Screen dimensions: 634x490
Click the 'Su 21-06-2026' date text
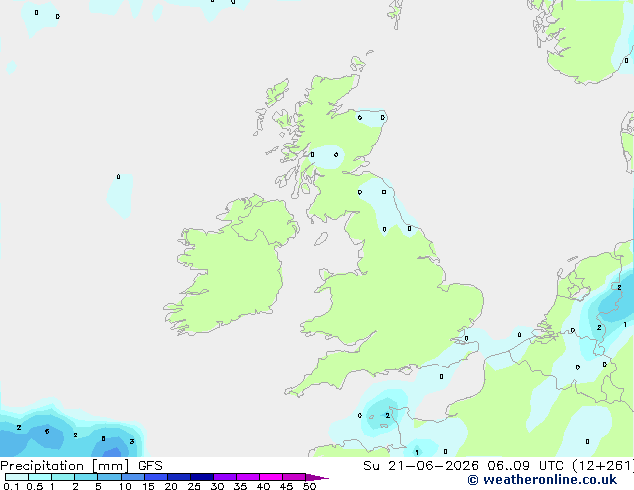point(421,466)
